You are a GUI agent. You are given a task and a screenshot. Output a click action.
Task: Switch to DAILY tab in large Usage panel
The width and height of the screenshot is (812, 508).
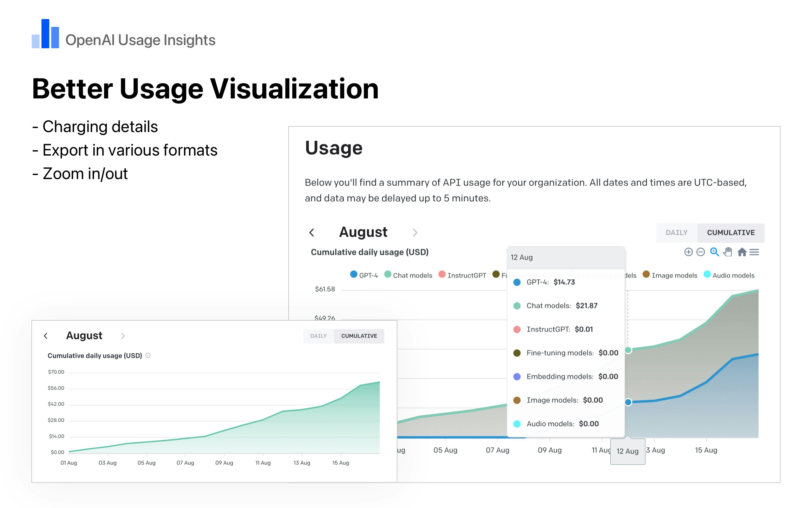coord(677,233)
